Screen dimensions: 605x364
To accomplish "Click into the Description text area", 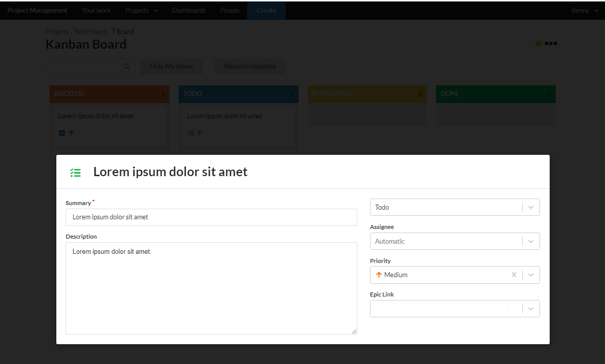I will tap(211, 288).
